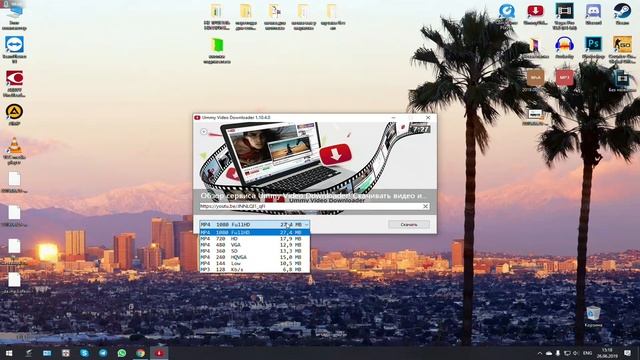Open Skype from the taskbar

pos(84,353)
